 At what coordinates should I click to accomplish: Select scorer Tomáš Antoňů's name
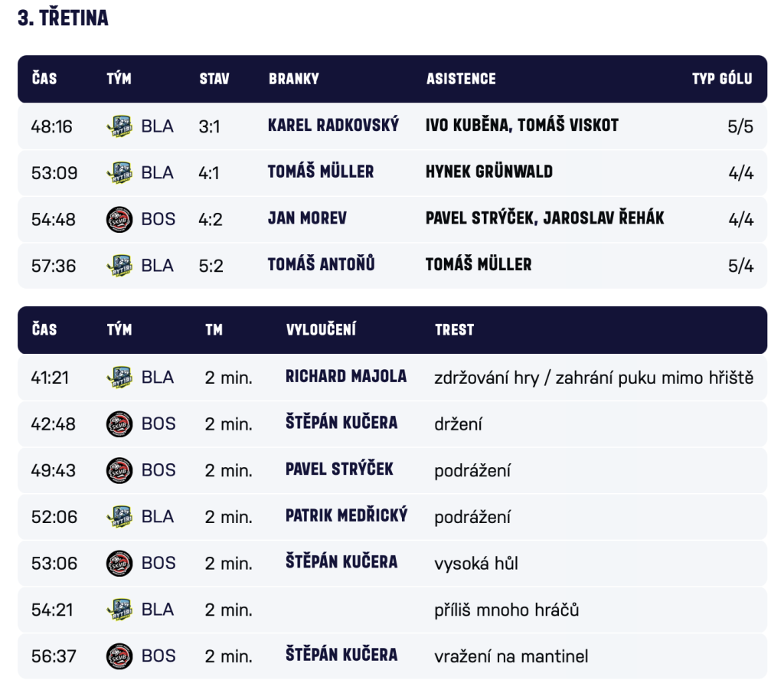point(321,265)
